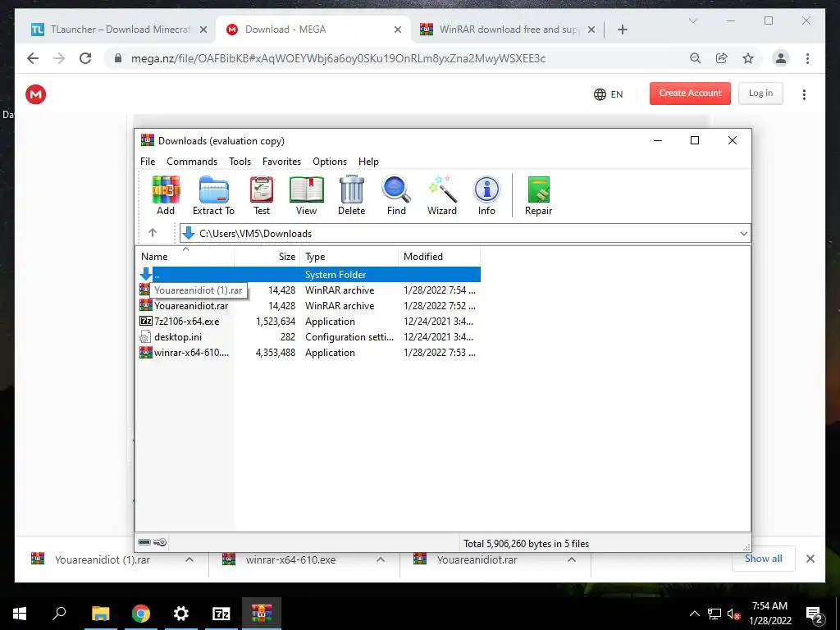Image resolution: width=840 pixels, height=630 pixels.
Task: Expand winrar-x64-610.exe download options chevron
Action: pos(381,559)
